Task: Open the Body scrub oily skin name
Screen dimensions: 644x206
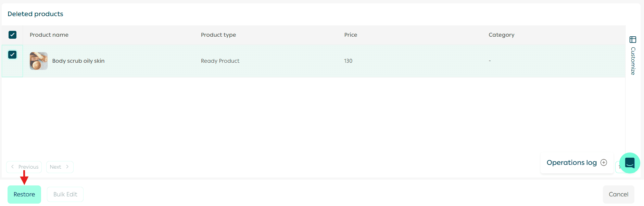Action: click(78, 61)
